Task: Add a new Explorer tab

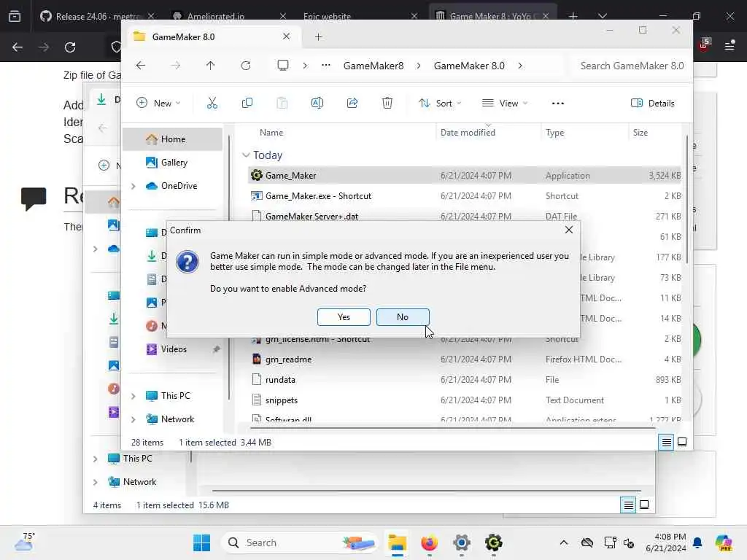Action: click(x=319, y=36)
